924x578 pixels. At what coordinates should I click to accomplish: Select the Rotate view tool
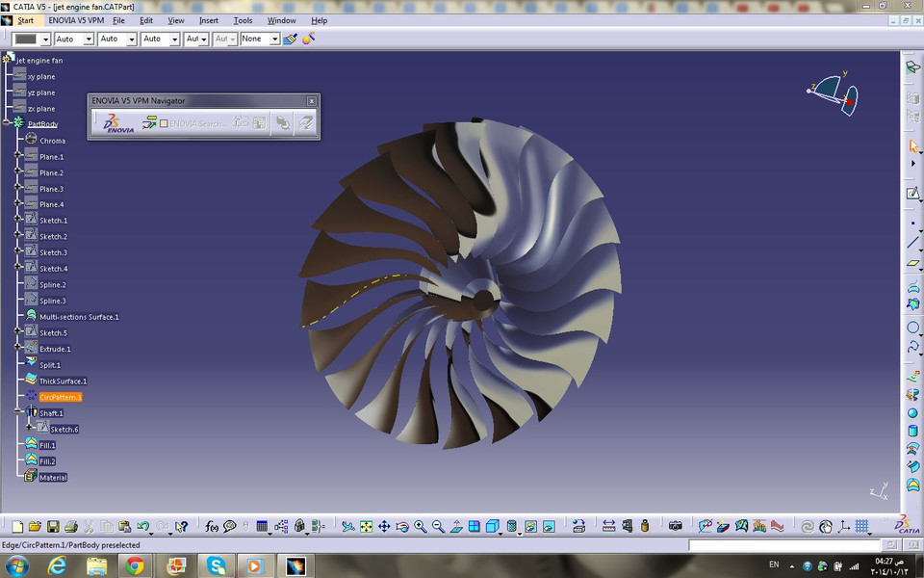tap(402, 527)
